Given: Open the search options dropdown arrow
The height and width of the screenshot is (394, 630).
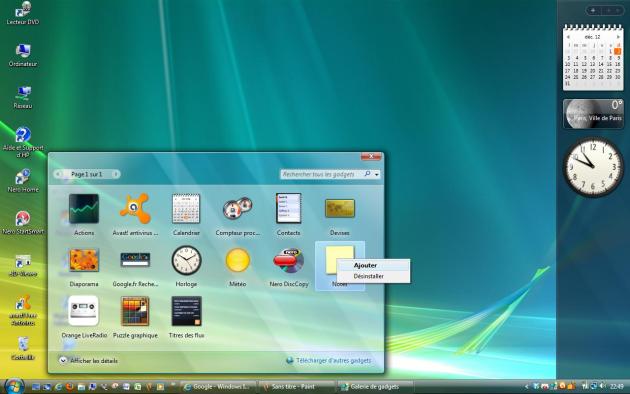Looking at the screenshot, I should pos(376,174).
